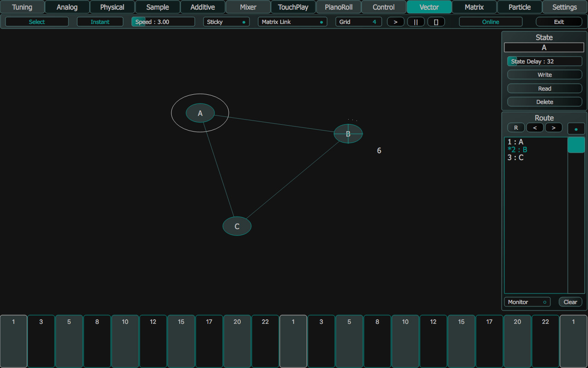
Task: Toggle the record dot in the Route panel
Action: click(576, 128)
